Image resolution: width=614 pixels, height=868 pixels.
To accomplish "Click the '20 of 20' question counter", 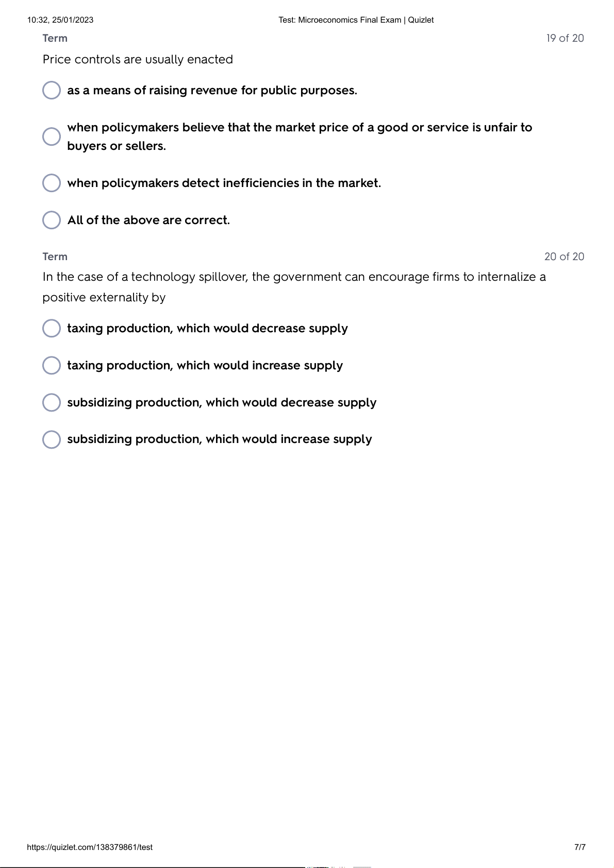I will [x=564, y=257].
